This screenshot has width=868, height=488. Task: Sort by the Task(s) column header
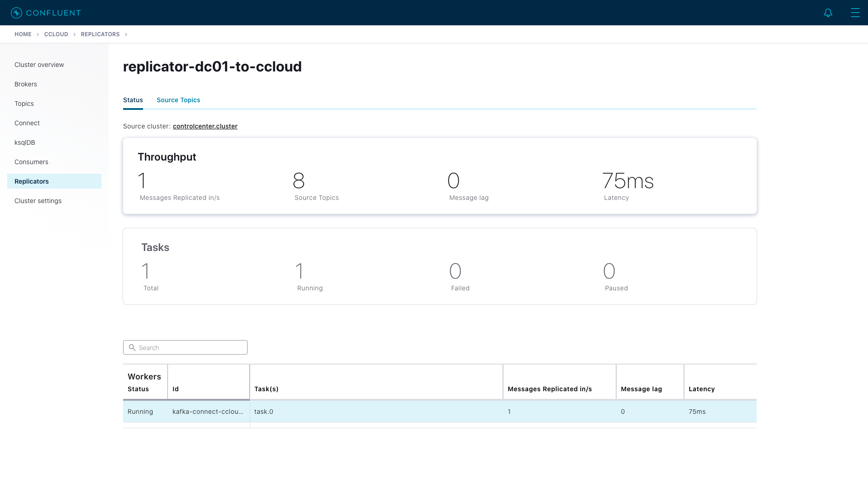tap(267, 389)
